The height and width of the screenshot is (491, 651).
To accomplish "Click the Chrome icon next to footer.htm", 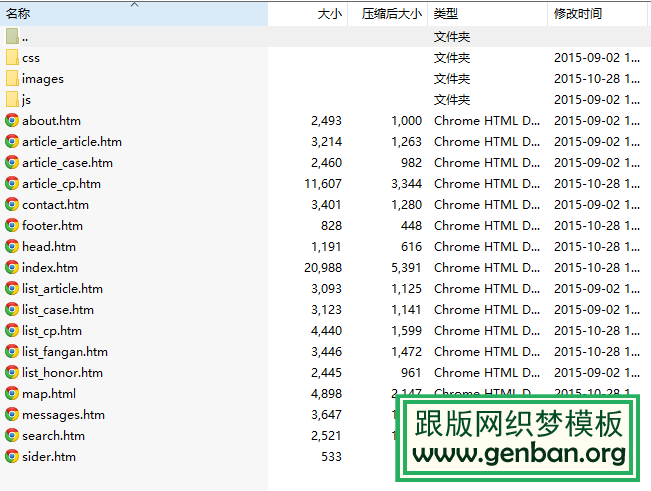I will [12, 226].
